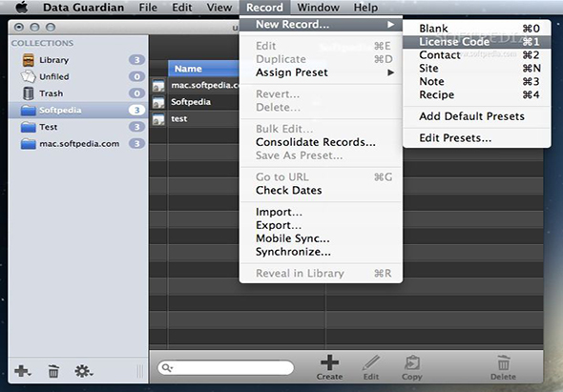Click the record icon beside test row
The height and width of the screenshot is (392, 563).
click(x=158, y=119)
